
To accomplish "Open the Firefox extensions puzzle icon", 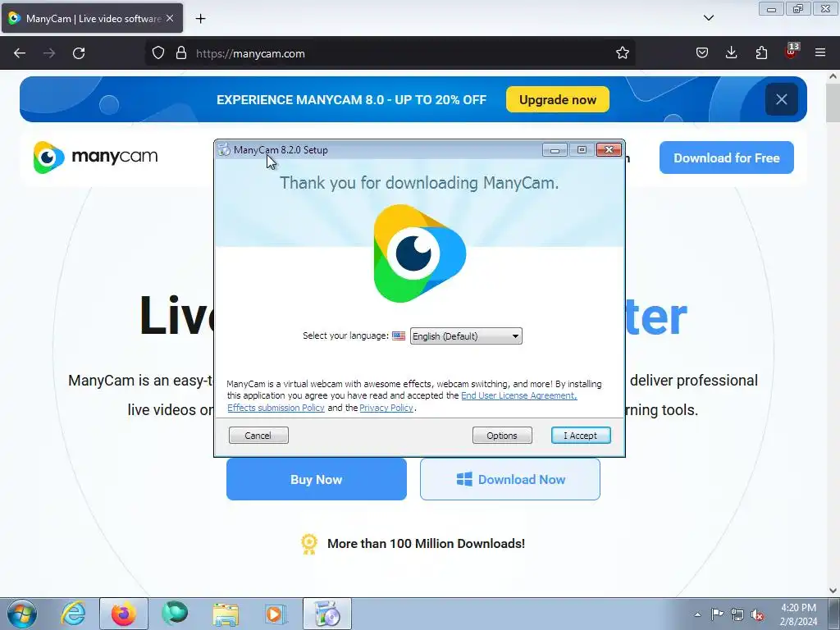I will point(761,53).
